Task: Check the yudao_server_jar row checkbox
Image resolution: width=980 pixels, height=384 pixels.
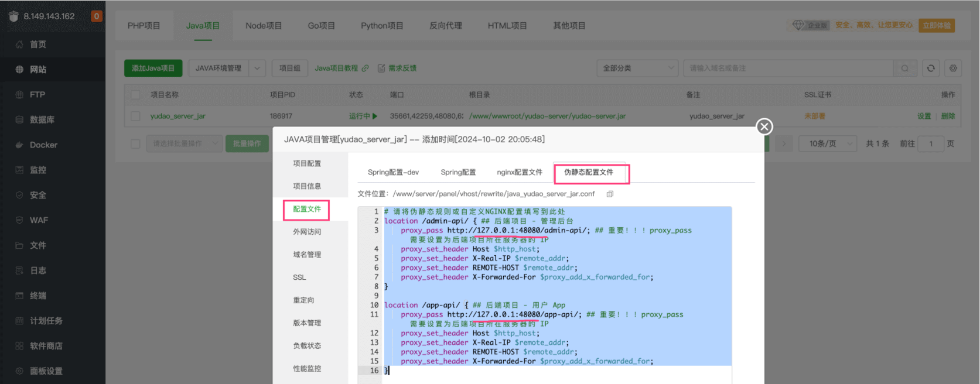Action: (x=135, y=116)
